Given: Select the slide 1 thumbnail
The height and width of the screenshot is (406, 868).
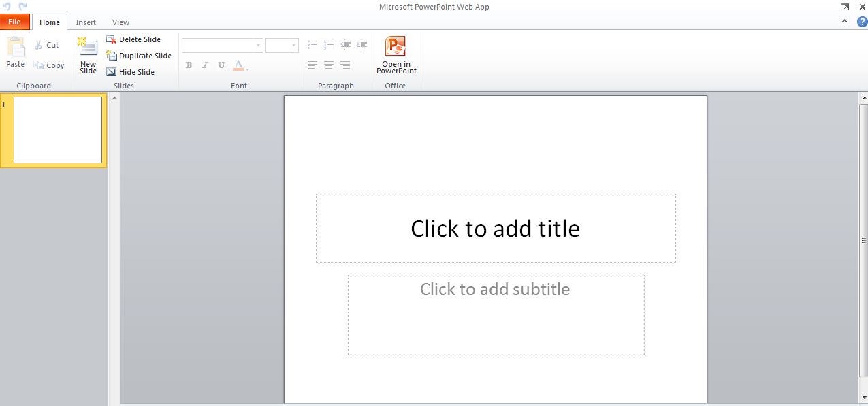Looking at the screenshot, I should point(58,130).
